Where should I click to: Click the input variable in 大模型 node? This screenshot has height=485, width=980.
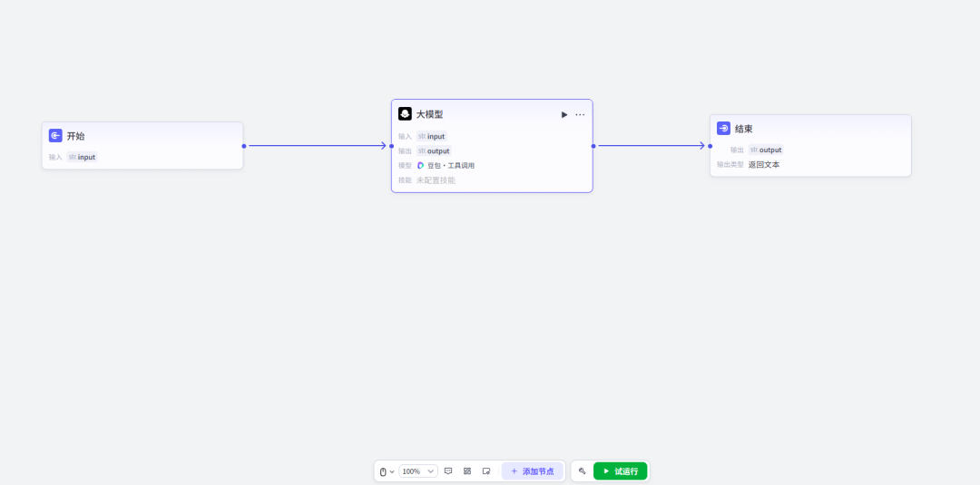(x=432, y=136)
